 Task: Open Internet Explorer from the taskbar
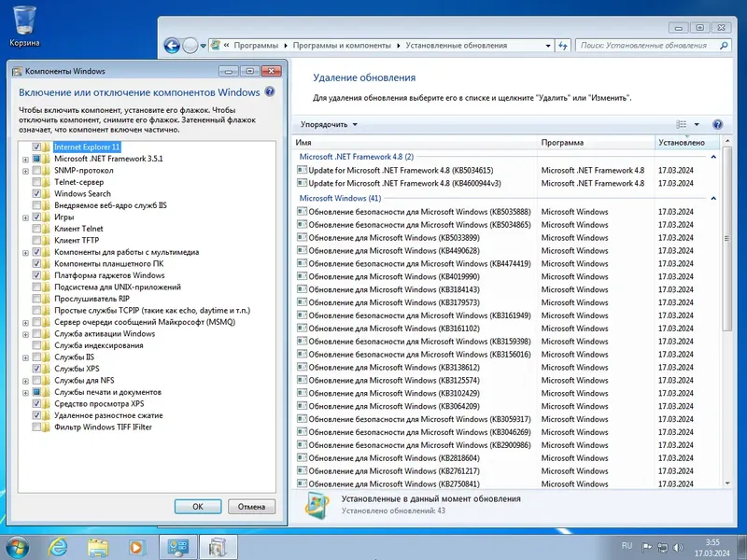[x=56, y=546]
